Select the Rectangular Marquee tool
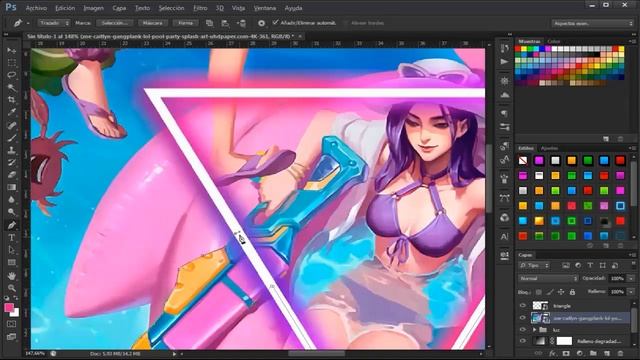Screen dimensions: 640x360 (x=11, y=63)
